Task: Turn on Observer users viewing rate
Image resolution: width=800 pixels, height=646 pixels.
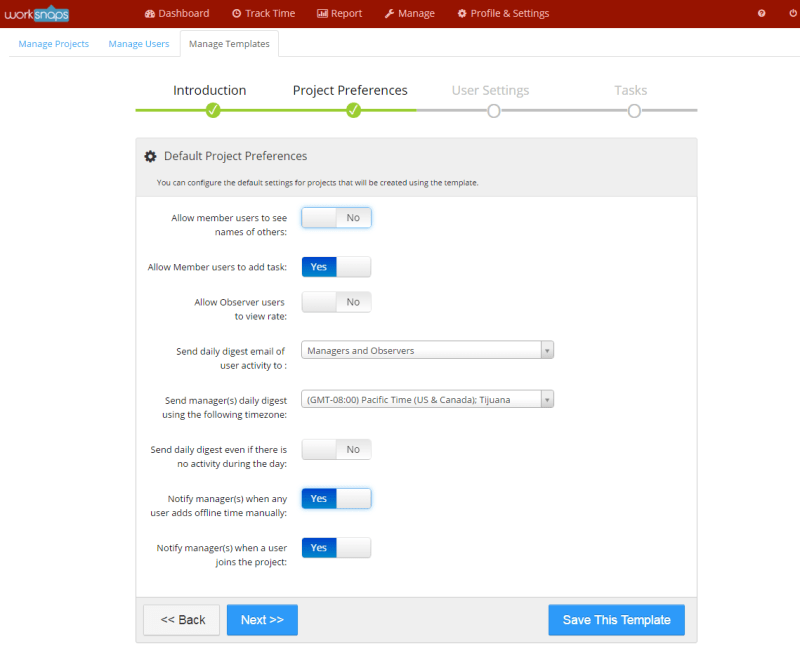Action: (x=336, y=301)
